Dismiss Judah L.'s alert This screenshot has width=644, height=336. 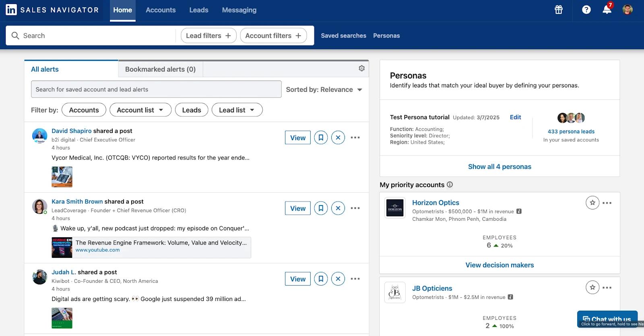338,279
